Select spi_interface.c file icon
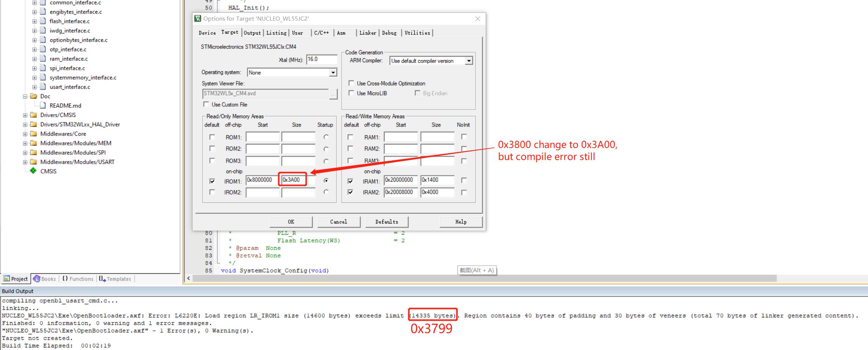The height and width of the screenshot is (350, 868). [43, 68]
